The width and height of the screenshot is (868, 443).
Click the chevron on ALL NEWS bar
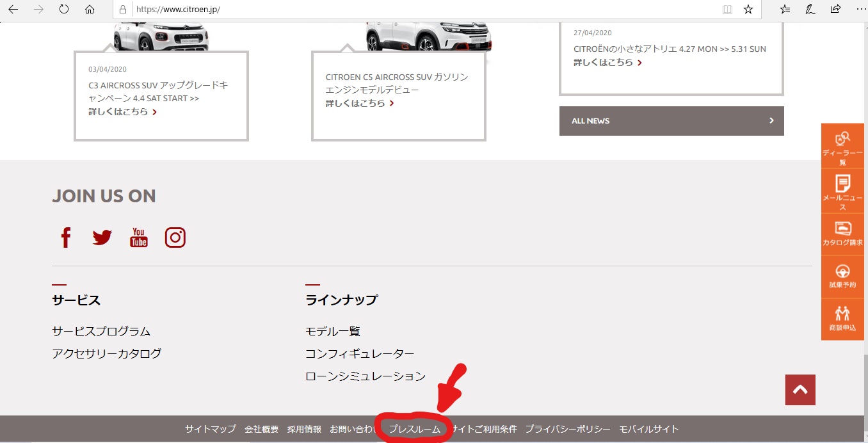771,121
